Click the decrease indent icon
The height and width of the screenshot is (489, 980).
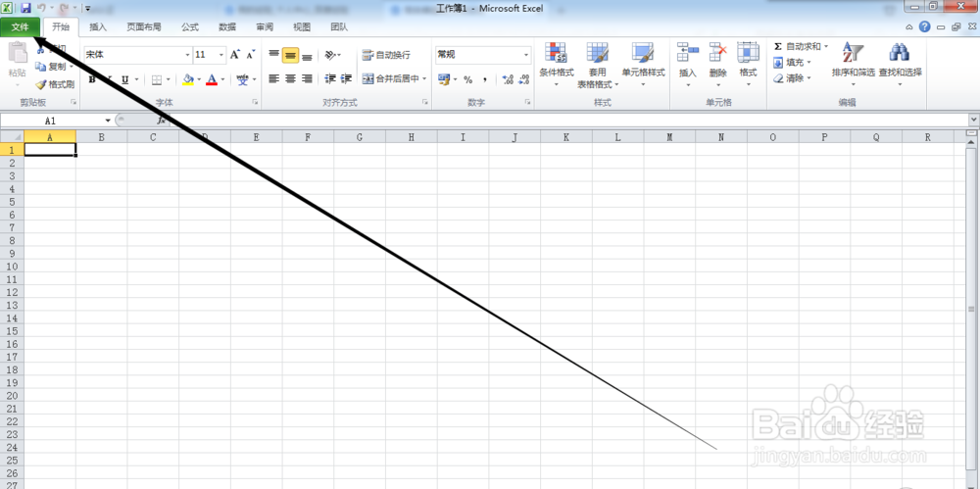point(330,78)
